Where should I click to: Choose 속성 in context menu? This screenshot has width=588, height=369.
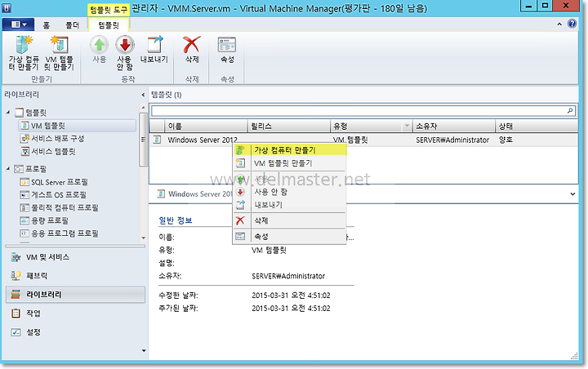tap(289, 236)
